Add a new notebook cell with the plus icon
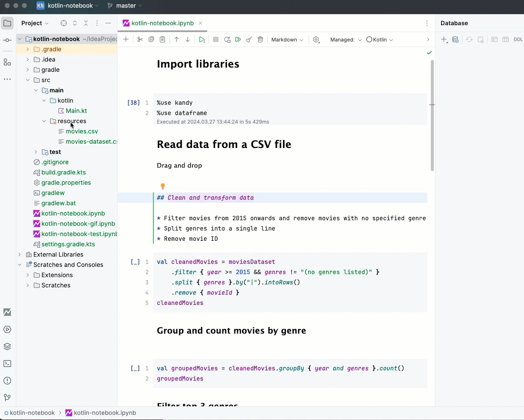This screenshot has width=524, height=420. tap(126, 39)
